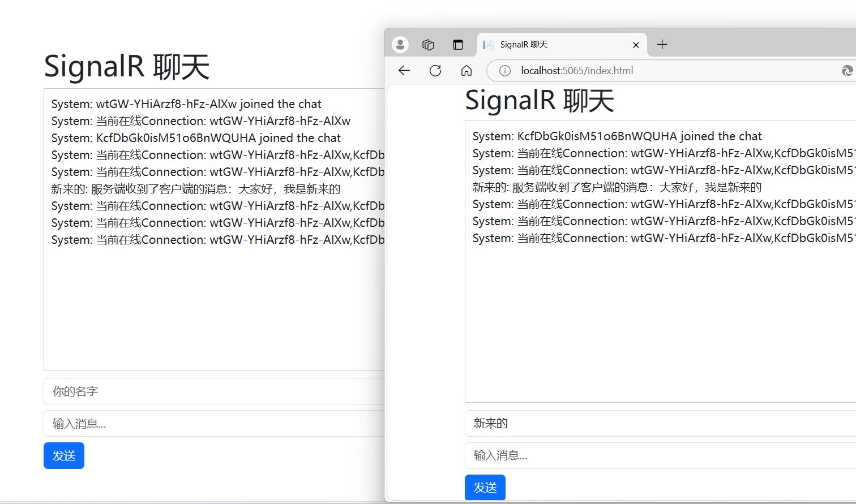Click 你的名字 field in left window
Screen dimensions: 856x504
point(214,391)
